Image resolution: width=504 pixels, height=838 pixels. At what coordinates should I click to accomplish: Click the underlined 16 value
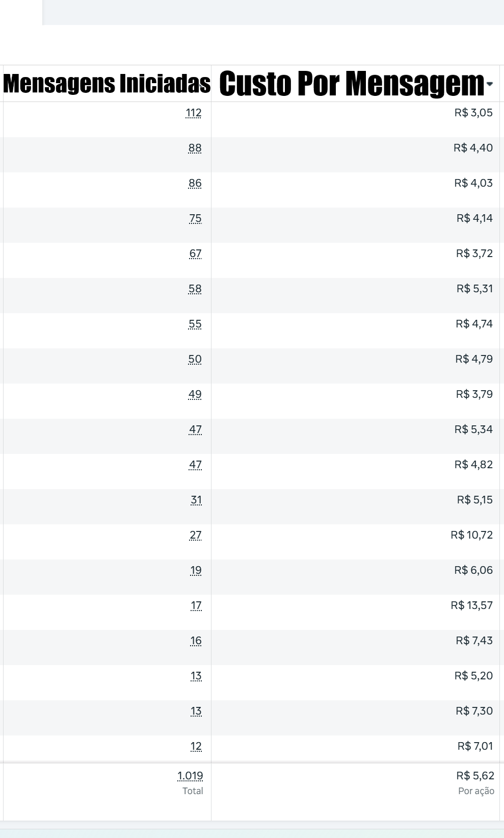click(x=196, y=641)
